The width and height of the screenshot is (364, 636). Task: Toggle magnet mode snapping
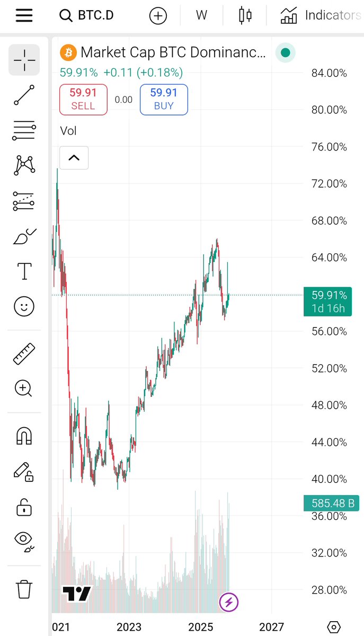pos(24,436)
